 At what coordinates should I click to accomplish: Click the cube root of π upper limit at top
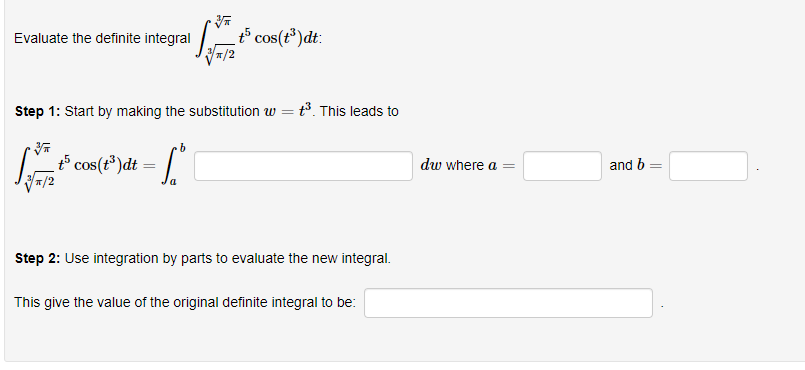click(x=223, y=22)
